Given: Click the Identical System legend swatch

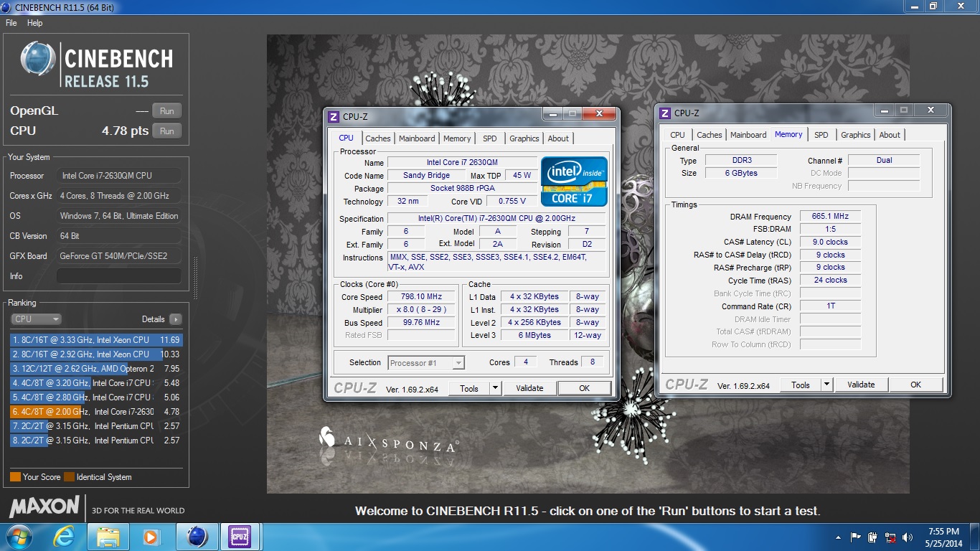Looking at the screenshot, I should [69, 477].
